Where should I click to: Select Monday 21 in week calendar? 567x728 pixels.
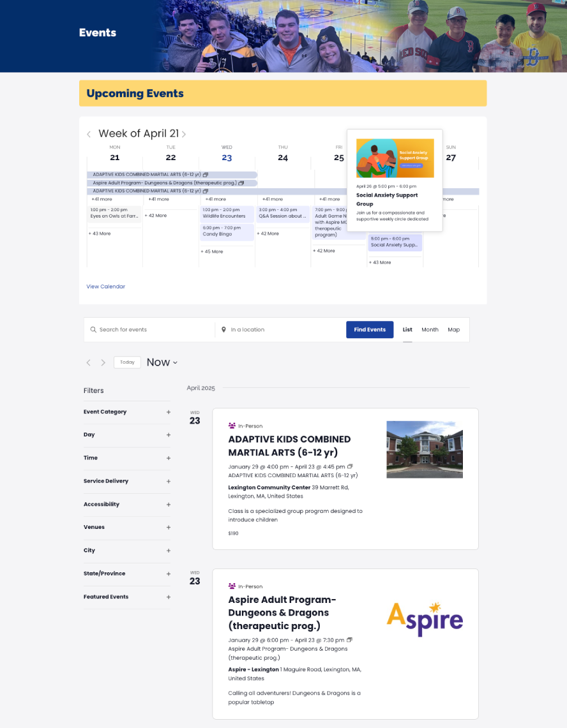pyautogui.click(x=115, y=158)
